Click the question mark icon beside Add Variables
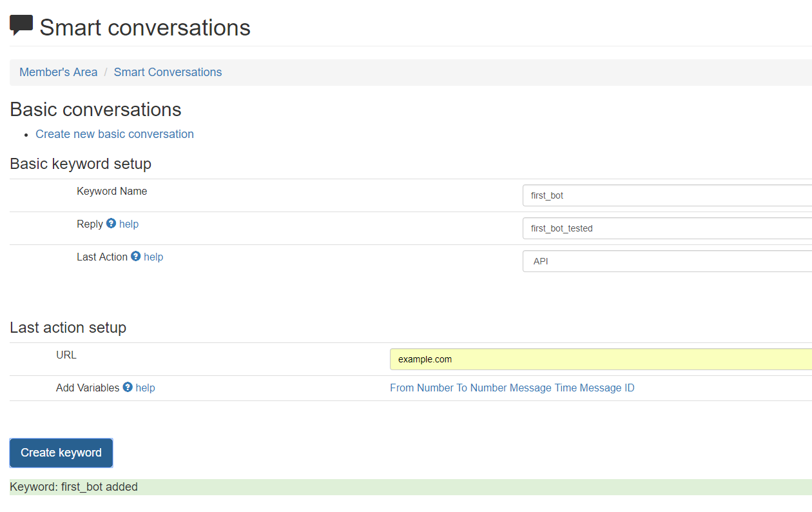812x512 pixels. 128,387
